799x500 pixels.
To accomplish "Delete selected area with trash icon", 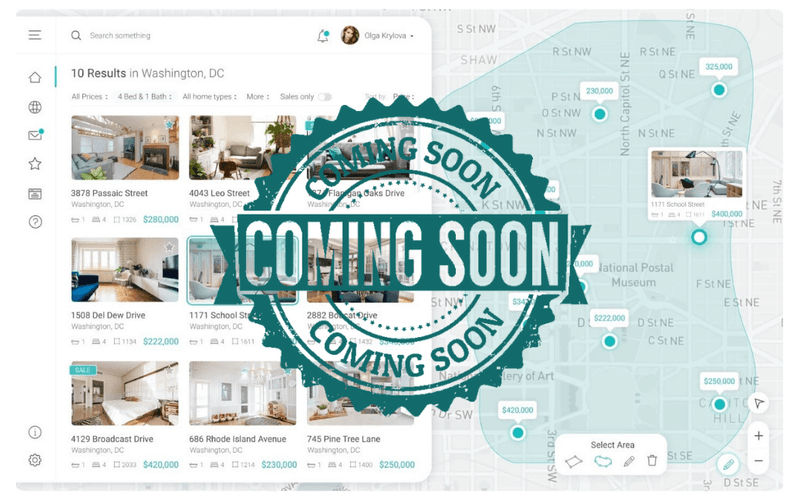I will (x=652, y=461).
